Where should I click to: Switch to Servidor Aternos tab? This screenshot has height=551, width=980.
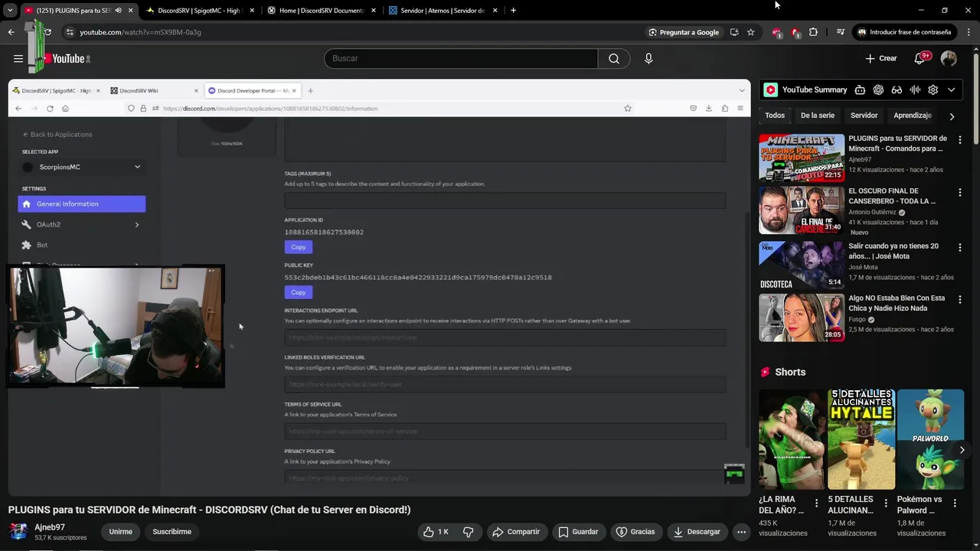442,11
